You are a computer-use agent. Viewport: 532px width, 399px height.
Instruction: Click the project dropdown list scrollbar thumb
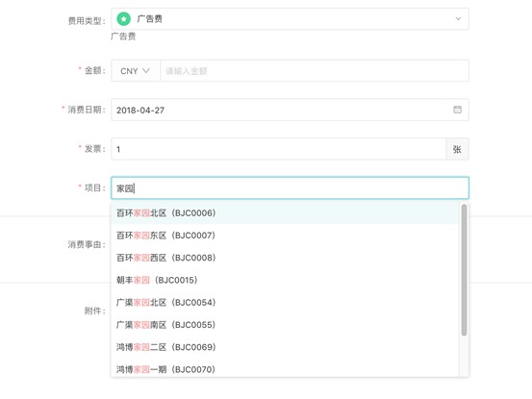464,270
